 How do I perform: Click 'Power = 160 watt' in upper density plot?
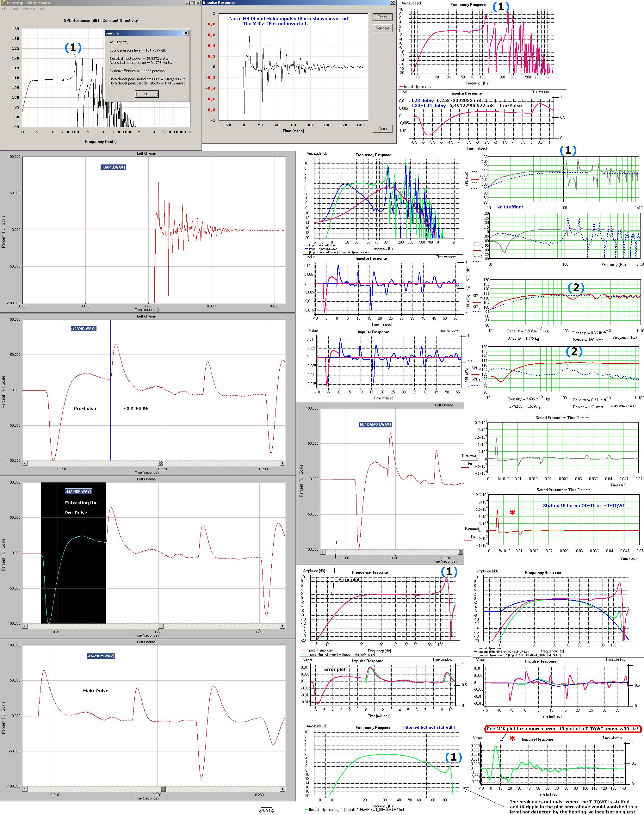[587, 340]
